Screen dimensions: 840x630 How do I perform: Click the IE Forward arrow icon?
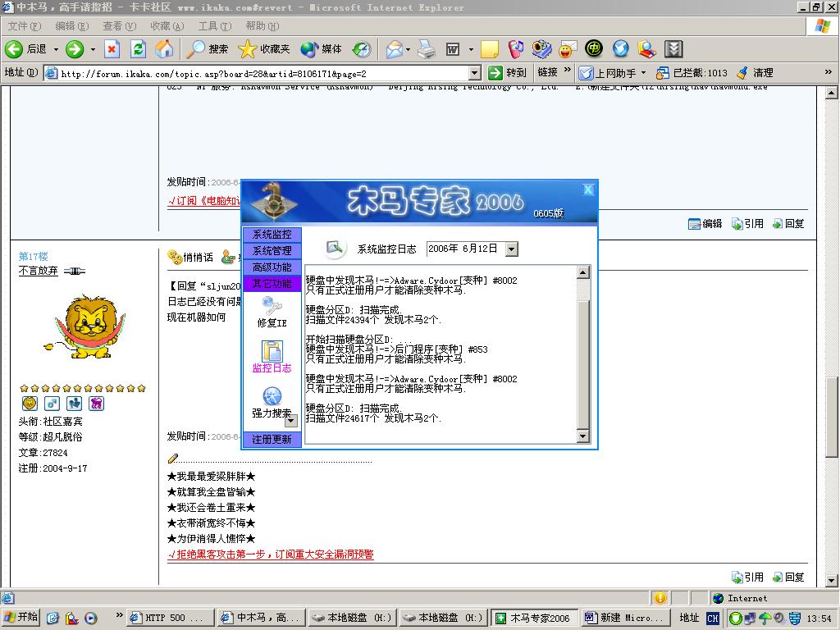coord(75,49)
